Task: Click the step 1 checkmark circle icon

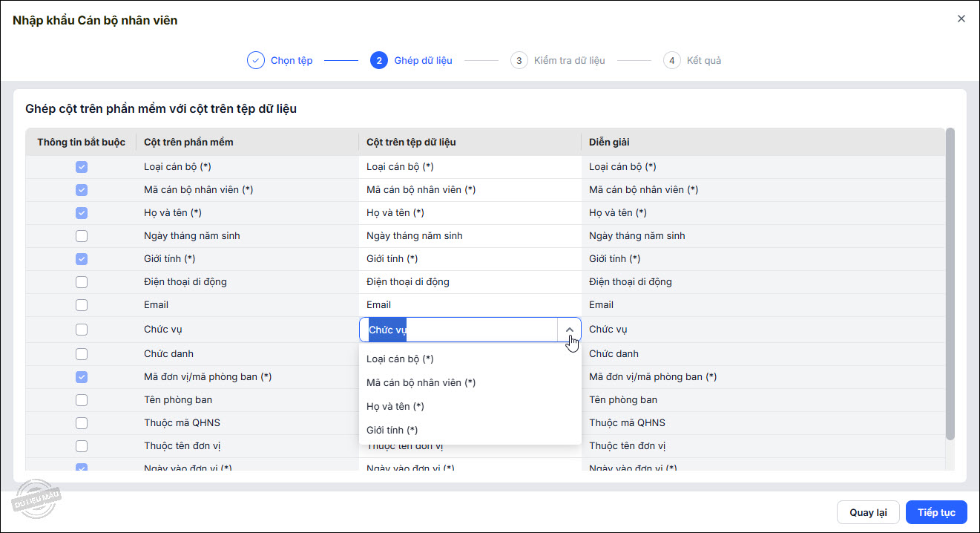Action: point(256,61)
